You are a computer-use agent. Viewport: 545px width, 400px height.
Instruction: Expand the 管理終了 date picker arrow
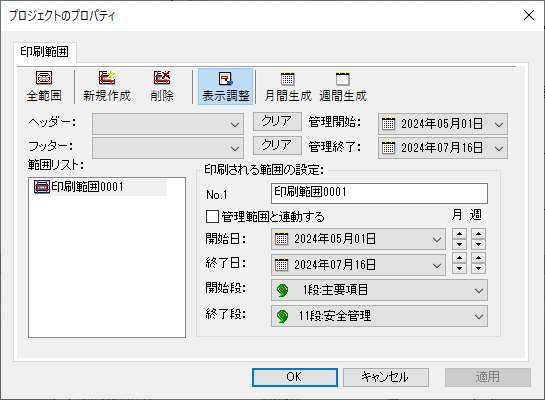tap(499, 149)
